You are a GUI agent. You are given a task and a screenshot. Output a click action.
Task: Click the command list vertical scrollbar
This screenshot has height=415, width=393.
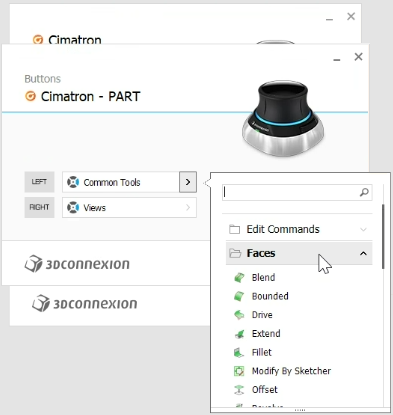(x=383, y=237)
